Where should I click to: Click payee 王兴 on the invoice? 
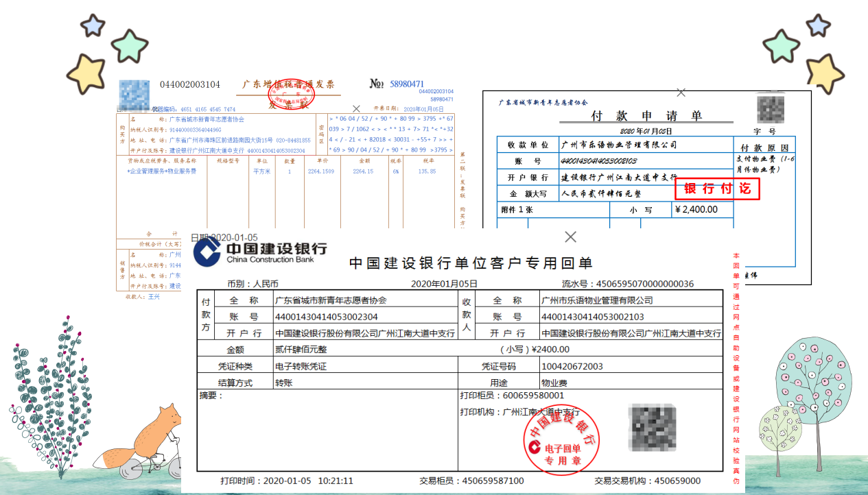tap(154, 296)
